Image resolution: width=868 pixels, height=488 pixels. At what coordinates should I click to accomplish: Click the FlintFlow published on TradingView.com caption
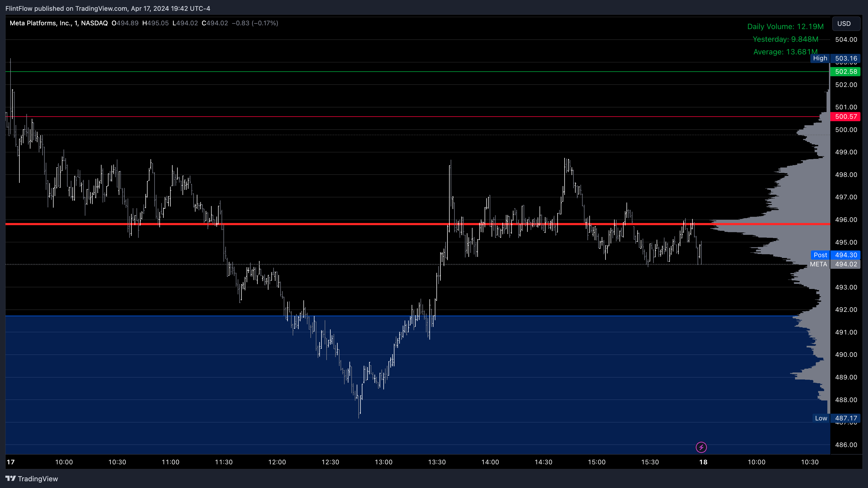click(107, 8)
